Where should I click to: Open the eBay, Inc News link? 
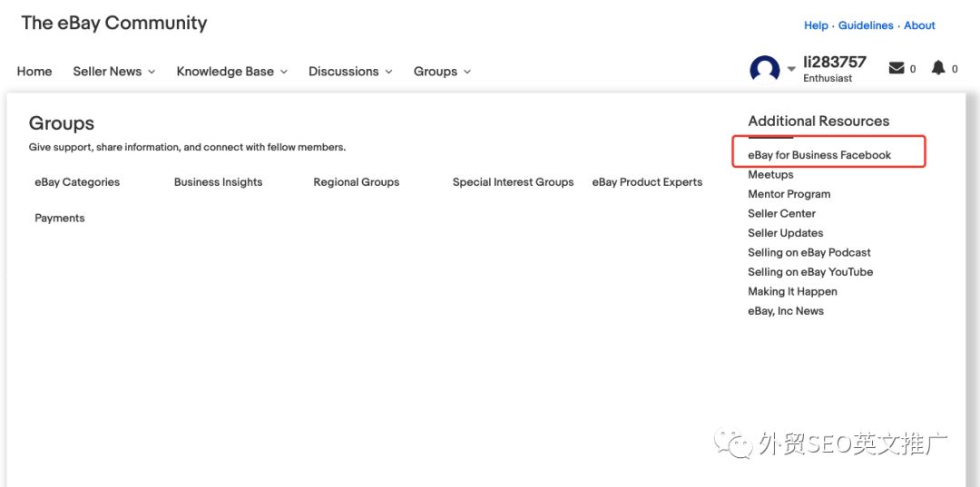coord(786,311)
